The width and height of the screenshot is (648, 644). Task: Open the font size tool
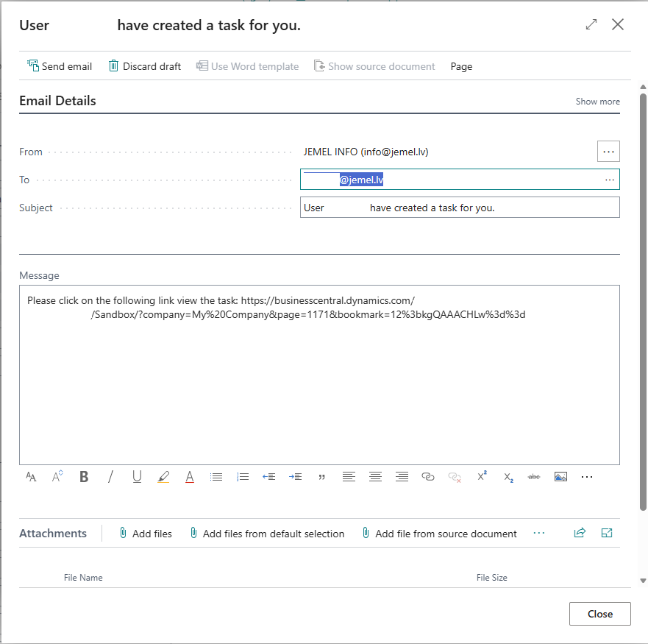[x=31, y=477]
